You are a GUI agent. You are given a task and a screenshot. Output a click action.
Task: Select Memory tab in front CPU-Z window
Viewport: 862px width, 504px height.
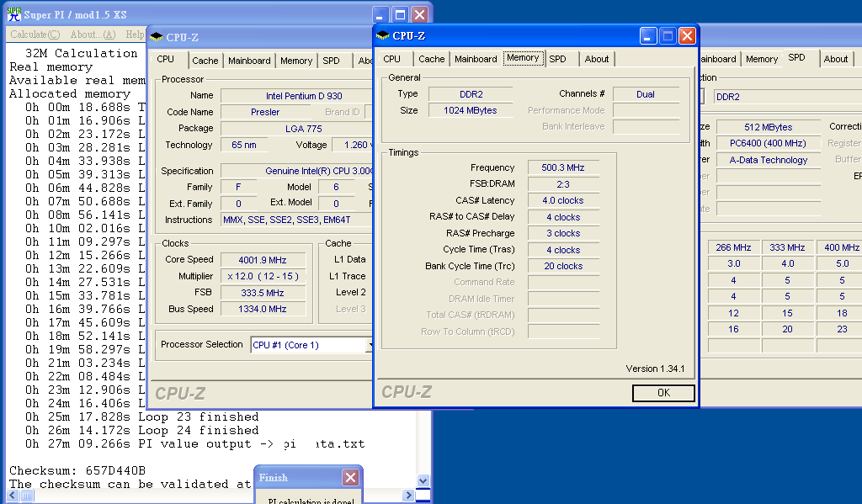pos(523,58)
